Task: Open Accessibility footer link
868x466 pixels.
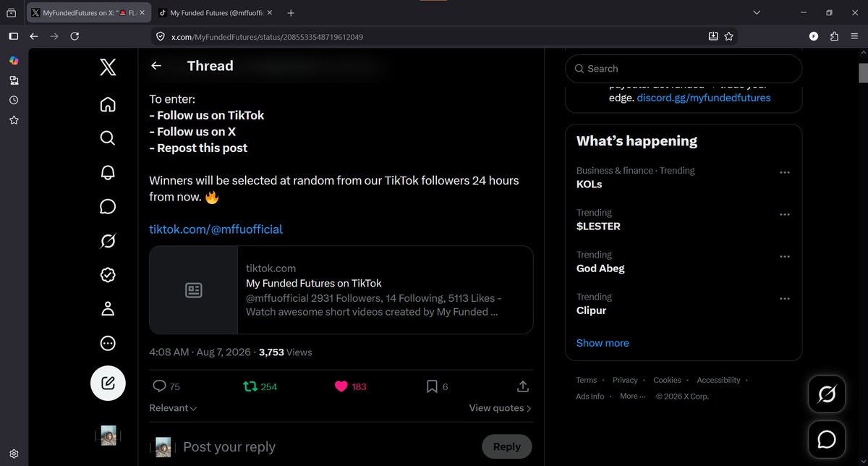Action: click(x=718, y=380)
